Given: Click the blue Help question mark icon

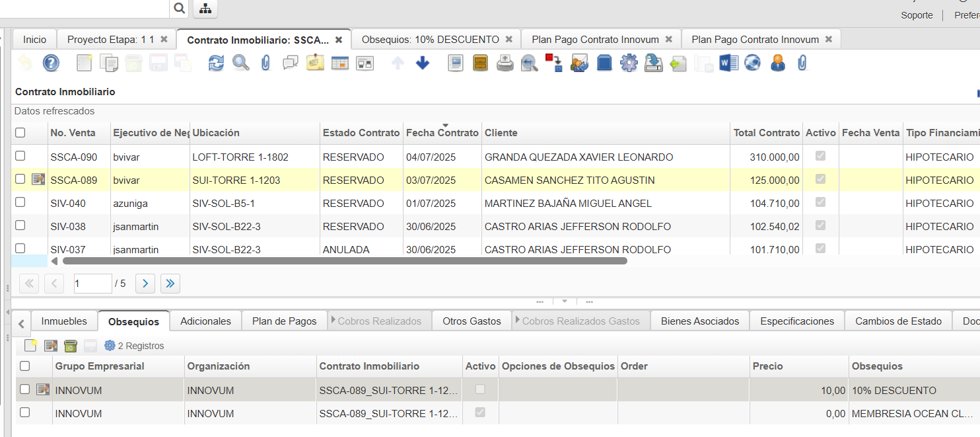Looking at the screenshot, I should (x=51, y=63).
